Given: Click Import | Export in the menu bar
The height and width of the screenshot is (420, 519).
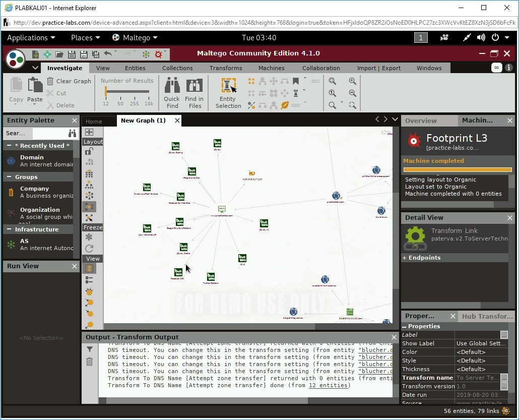Looking at the screenshot, I should click(x=378, y=68).
